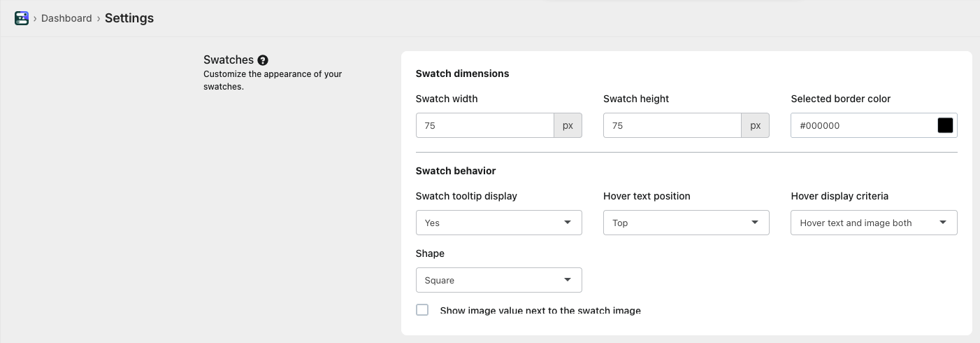
Task: Click the Tooltip display dropdown arrow icon
Action: point(568,223)
